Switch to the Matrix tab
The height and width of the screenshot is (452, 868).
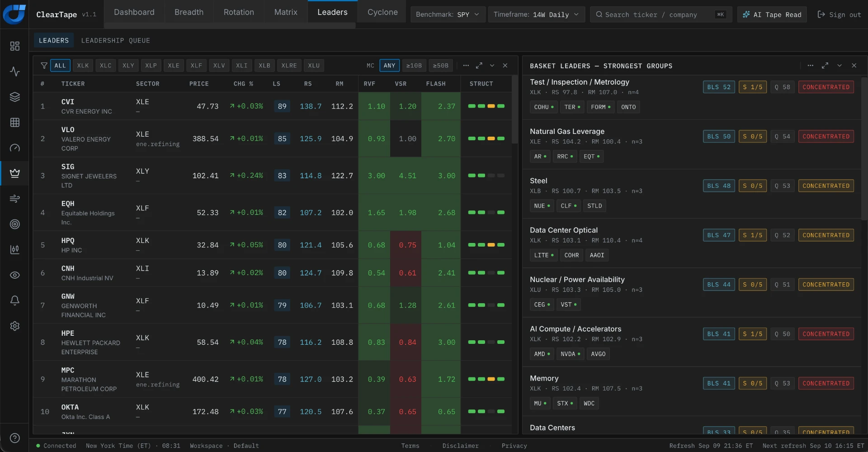tap(286, 12)
